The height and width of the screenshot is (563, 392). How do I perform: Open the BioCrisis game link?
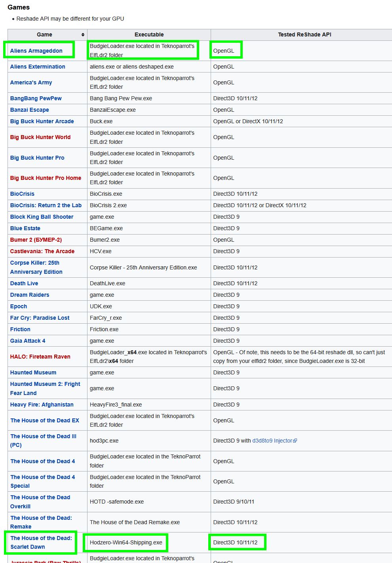22,194
